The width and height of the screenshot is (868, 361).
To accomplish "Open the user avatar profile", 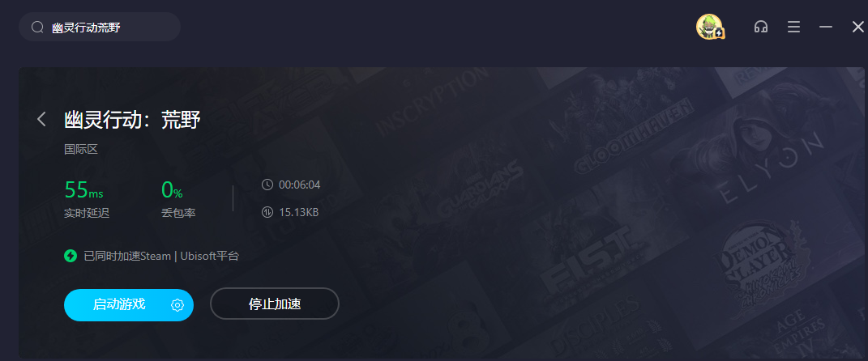I will pyautogui.click(x=710, y=27).
